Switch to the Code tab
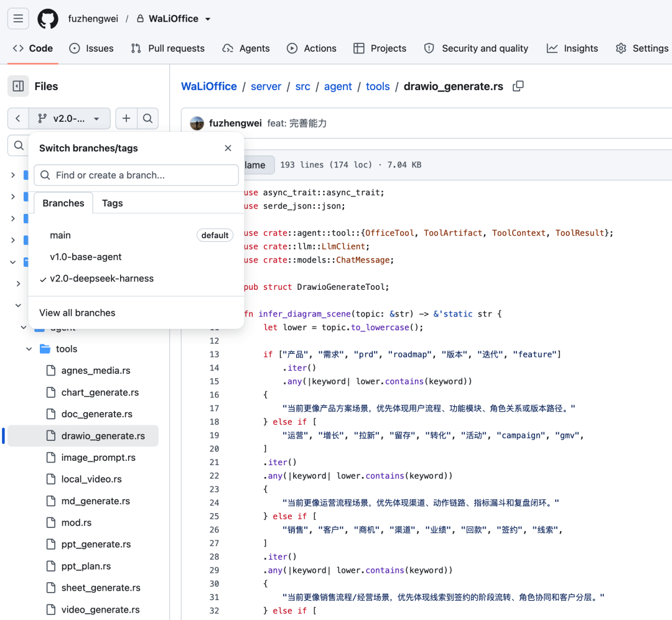 [33, 49]
